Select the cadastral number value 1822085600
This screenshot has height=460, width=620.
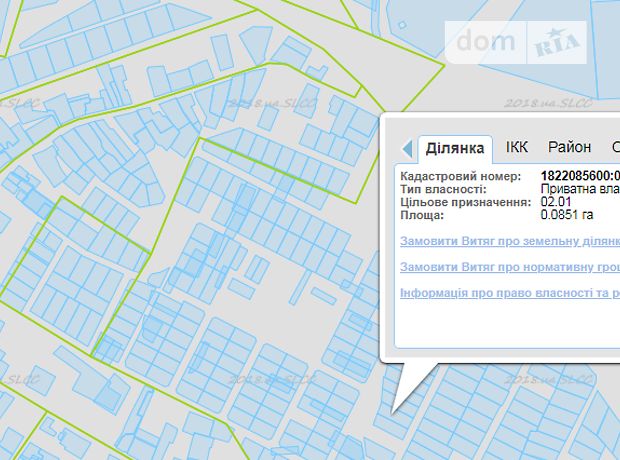(x=580, y=176)
